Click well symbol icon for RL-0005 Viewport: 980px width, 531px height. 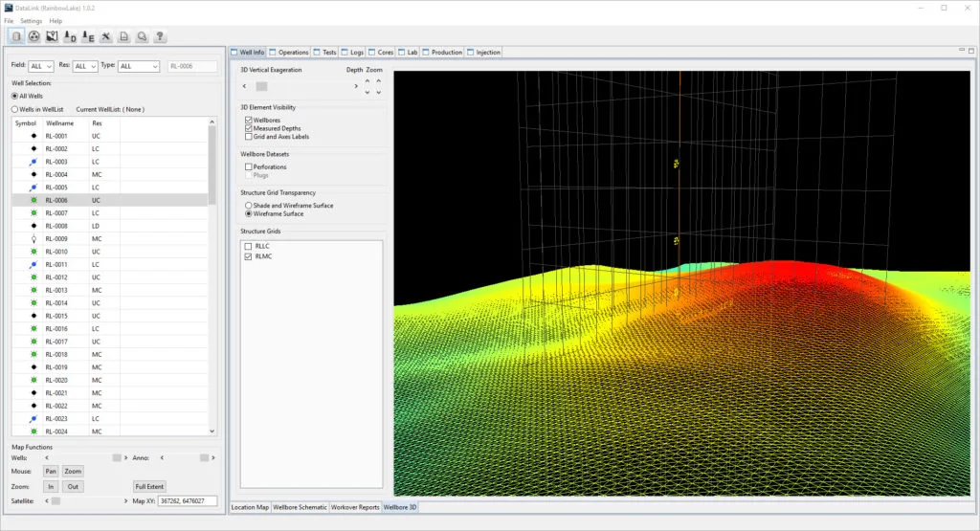click(x=33, y=188)
